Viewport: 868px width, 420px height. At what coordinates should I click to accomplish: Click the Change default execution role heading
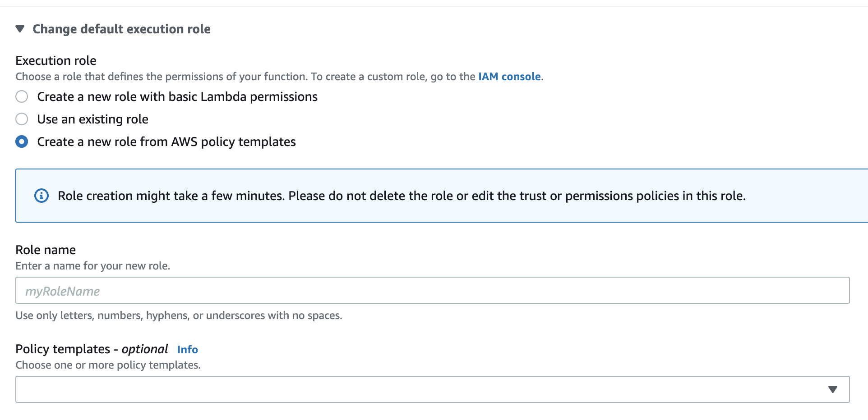click(121, 29)
